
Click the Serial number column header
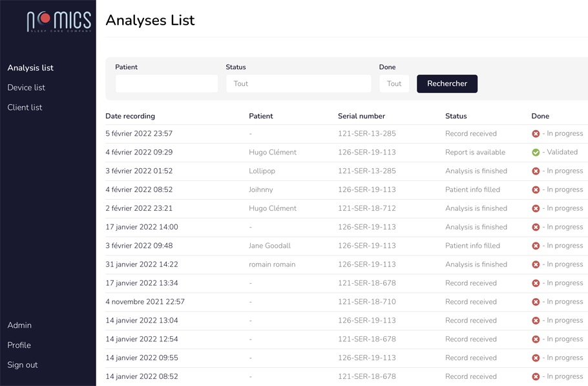[361, 116]
